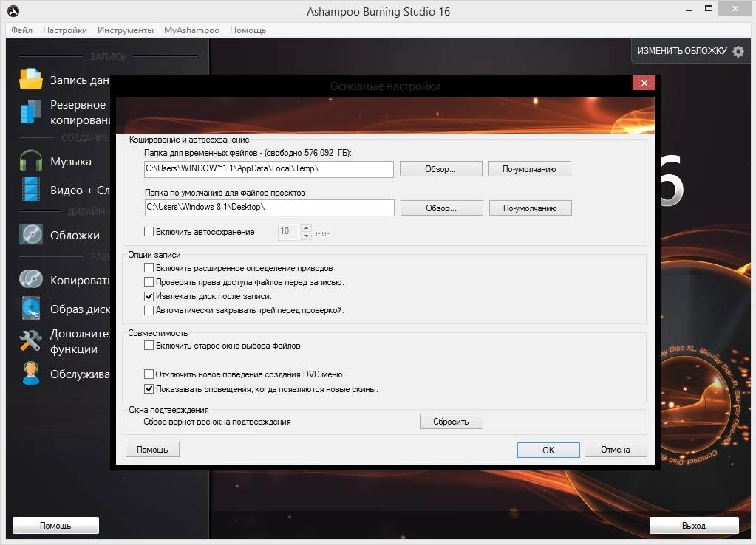Uncheck Показывать оповещения о новых скинах
The width and height of the screenshot is (756, 545).
coord(149,388)
